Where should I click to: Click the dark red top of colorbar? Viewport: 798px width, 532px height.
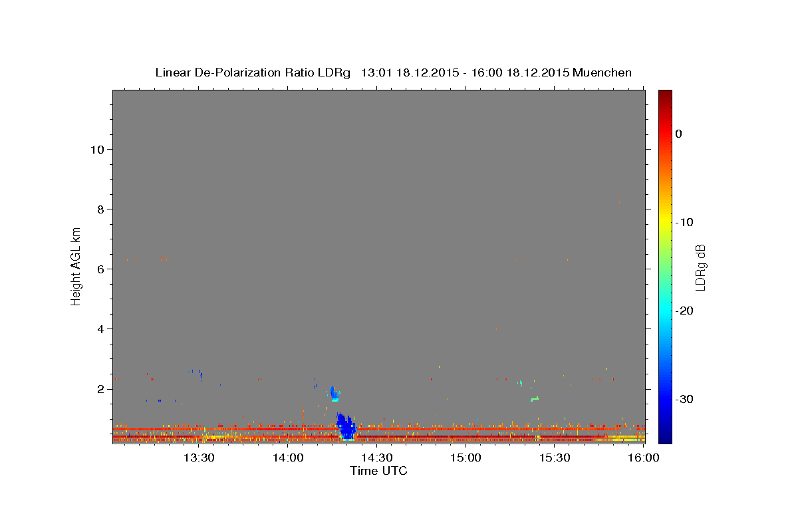[x=665, y=96]
